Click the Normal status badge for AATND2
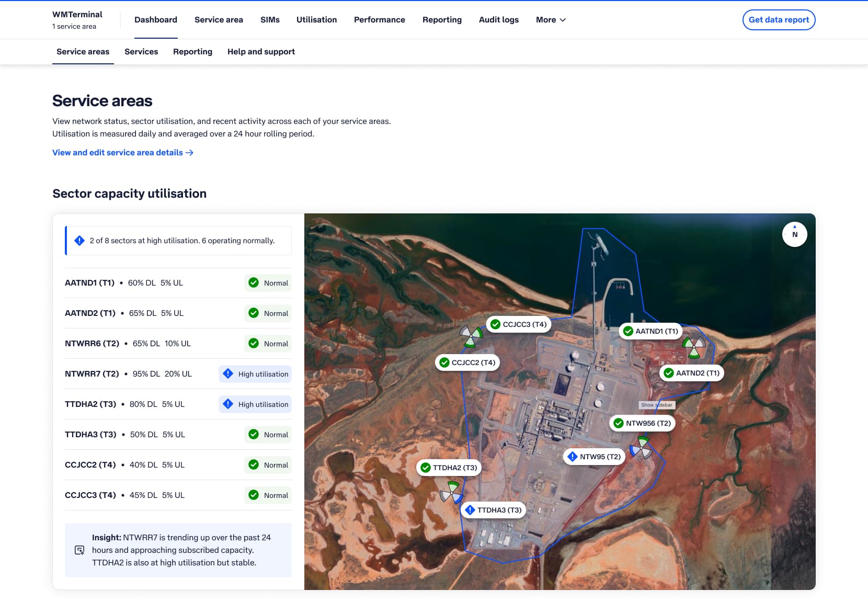Screen dimensions: 868x613 (268, 313)
